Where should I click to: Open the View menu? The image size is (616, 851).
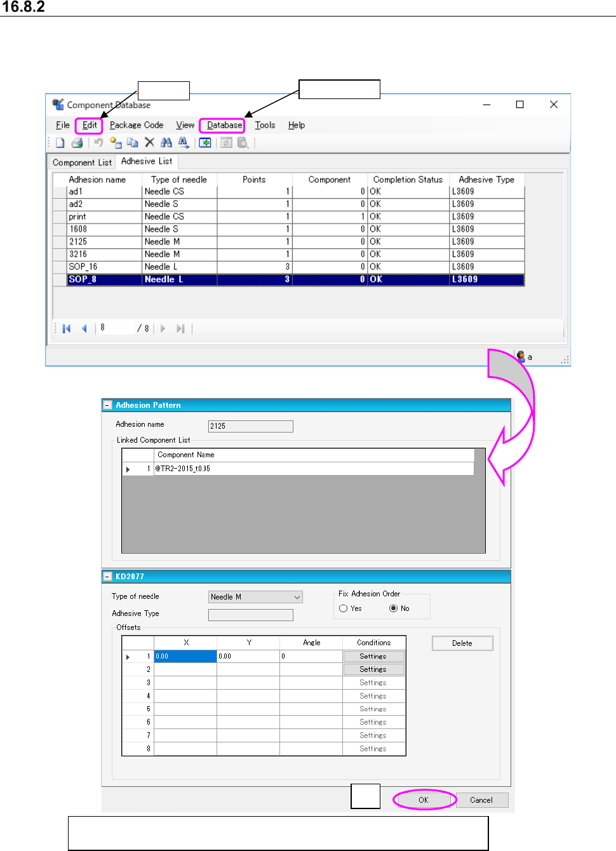coord(185,125)
